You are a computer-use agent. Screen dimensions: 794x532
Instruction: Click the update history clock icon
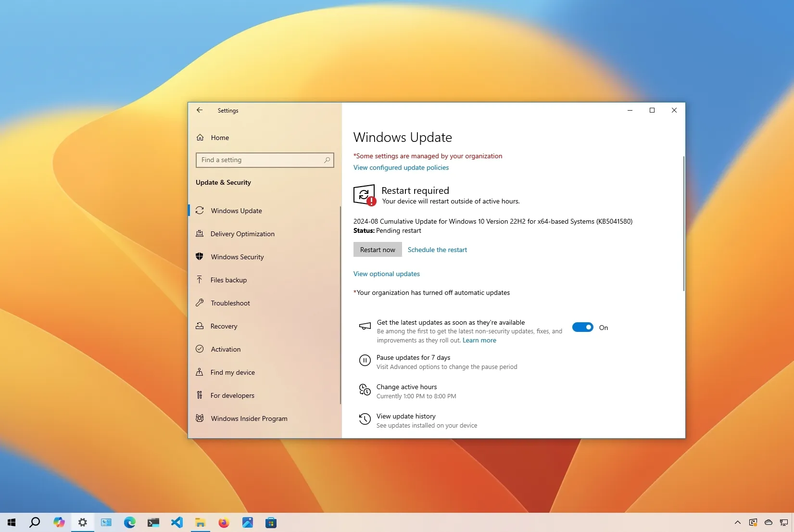365,419
